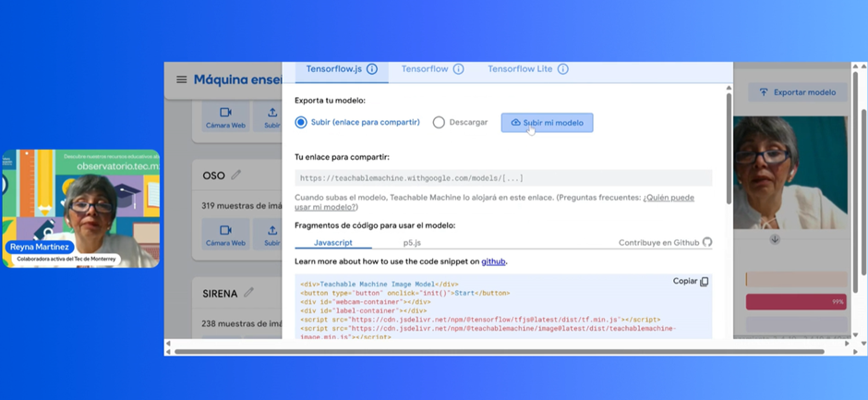The width and height of the screenshot is (868, 400).
Task: Select the Javascript code snippet tab
Action: click(x=332, y=243)
